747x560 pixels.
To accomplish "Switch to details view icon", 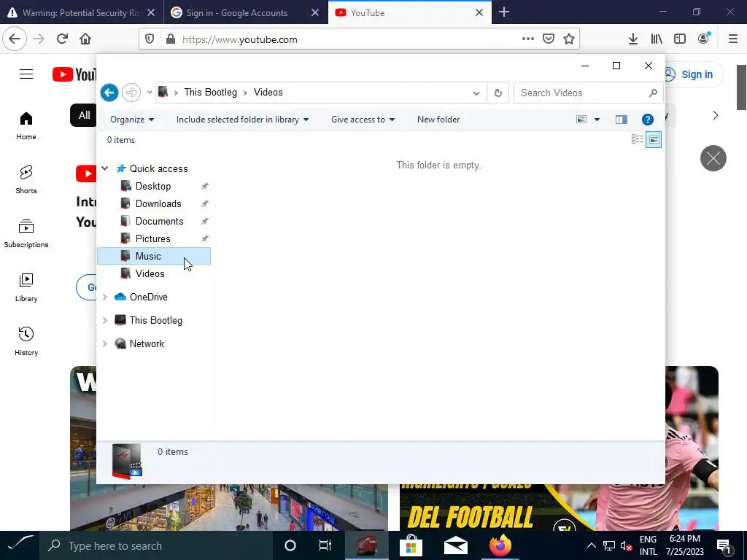I will pyautogui.click(x=637, y=139).
